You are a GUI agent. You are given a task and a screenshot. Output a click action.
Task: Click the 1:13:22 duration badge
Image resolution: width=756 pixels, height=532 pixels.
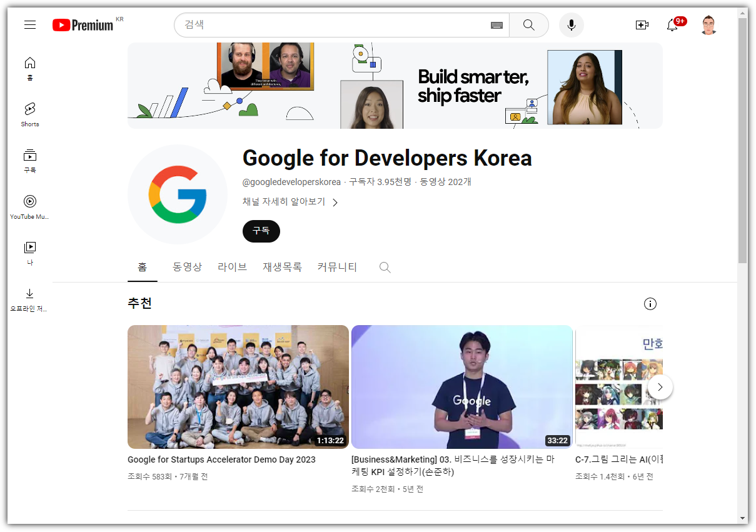[330, 440]
